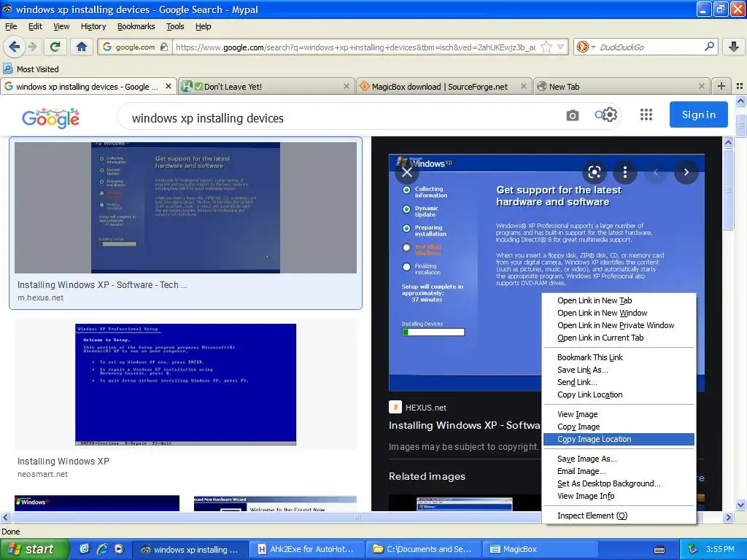Open the URL history dropdown arrow
This screenshot has height=560, width=747.
561,47
